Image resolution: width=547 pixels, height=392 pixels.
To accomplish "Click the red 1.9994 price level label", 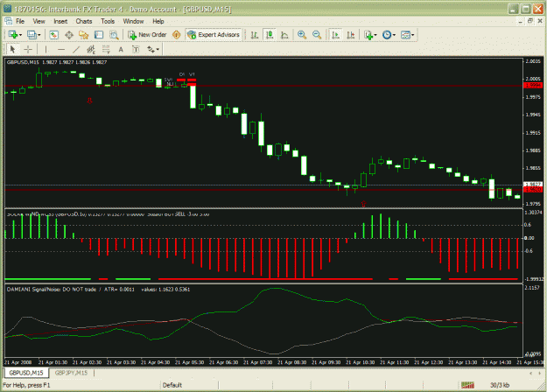I will (533, 86).
